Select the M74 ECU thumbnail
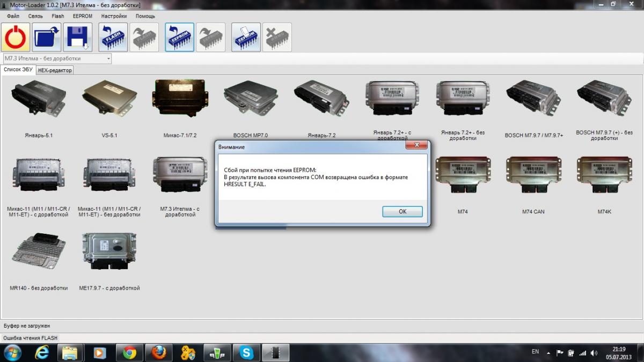Screen dimensions: 644x362 [463, 175]
